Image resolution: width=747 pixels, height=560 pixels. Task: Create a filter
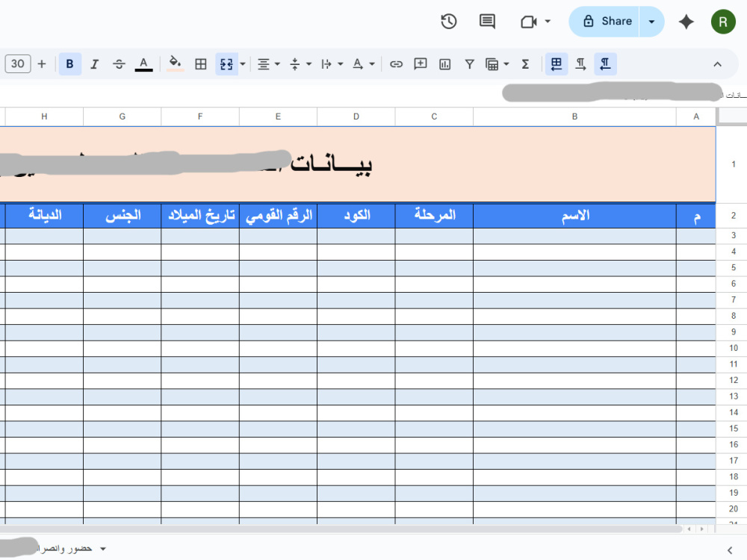coord(469,63)
